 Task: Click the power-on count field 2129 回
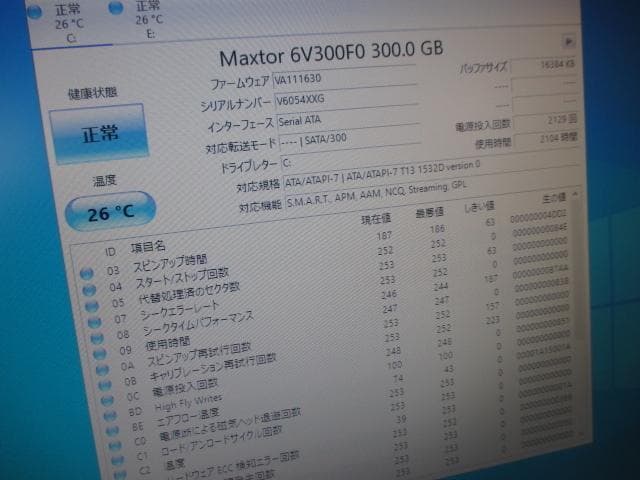(546, 121)
